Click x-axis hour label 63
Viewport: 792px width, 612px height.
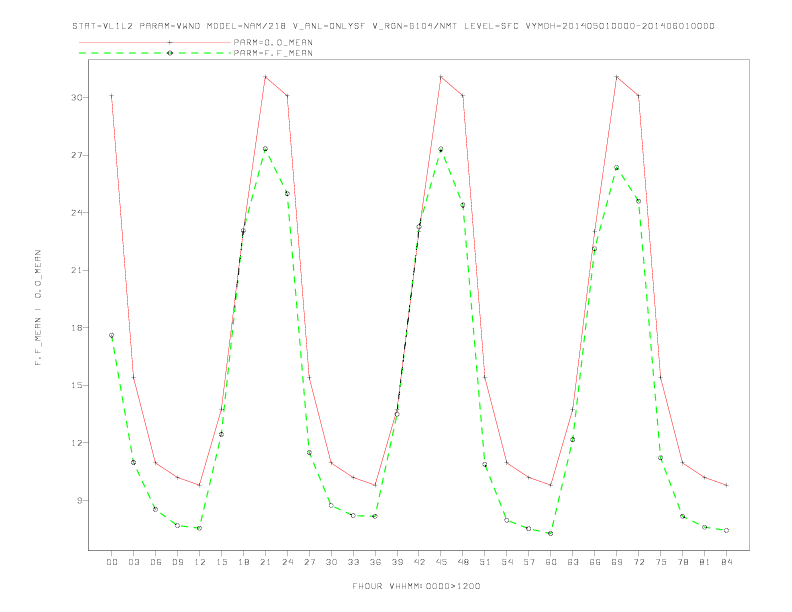(573, 562)
